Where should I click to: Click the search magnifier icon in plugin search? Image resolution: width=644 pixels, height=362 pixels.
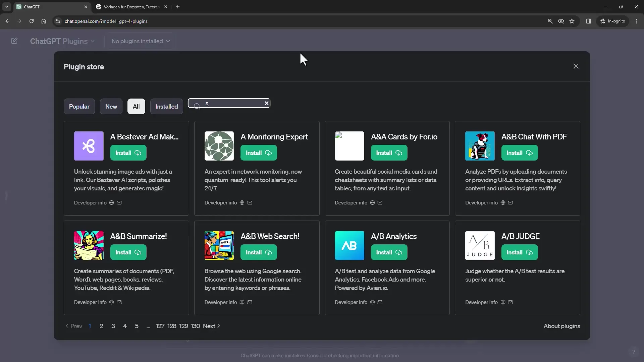pyautogui.click(x=197, y=106)
